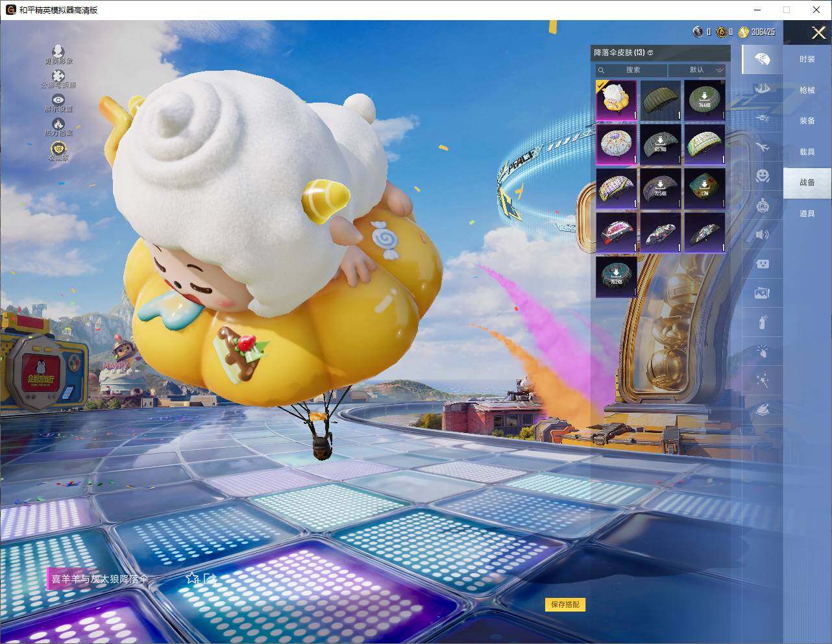Click the 和平精英模拟器高清版 app icon in title bar
Screen dimensions: 832x644
(10, 10)
